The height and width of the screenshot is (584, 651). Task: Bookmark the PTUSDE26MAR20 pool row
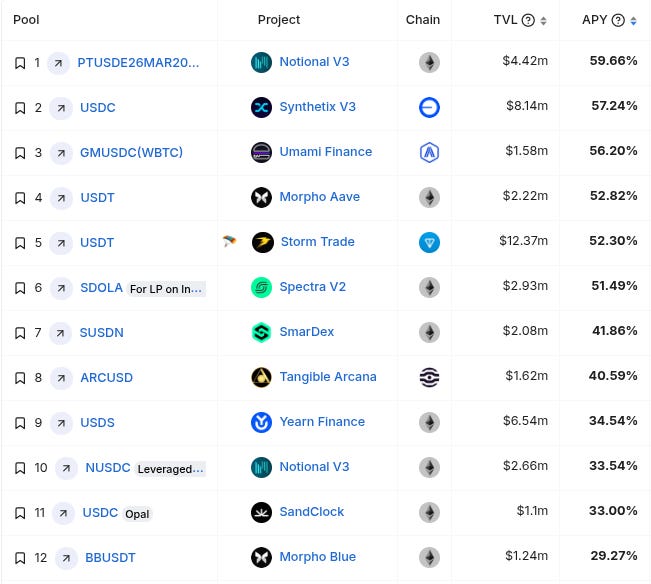pos(20,63)
